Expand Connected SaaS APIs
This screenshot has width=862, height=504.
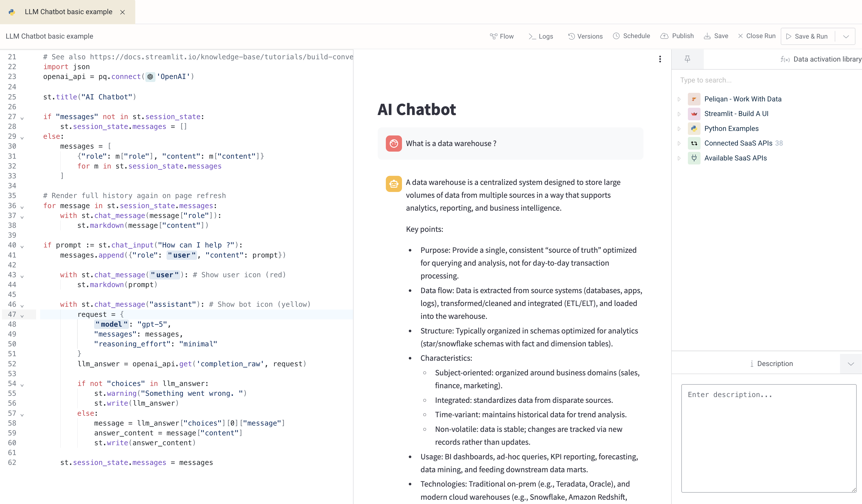click(679, 143)
